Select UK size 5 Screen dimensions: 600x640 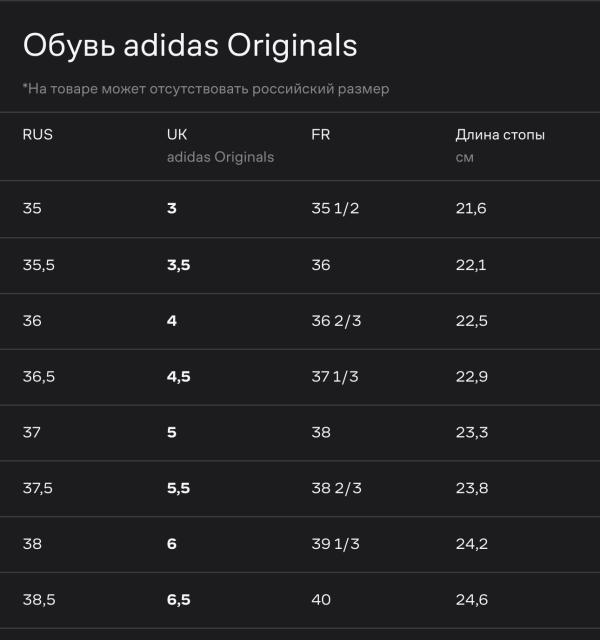tap(172, 432)
